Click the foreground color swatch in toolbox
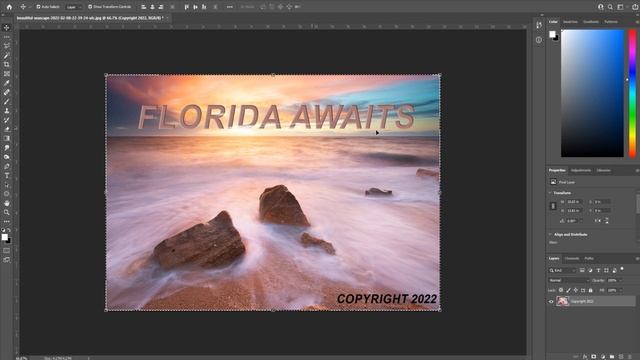The height and width of the screenshot is (360, 640). pyautogui.click(x=4, y=237)
